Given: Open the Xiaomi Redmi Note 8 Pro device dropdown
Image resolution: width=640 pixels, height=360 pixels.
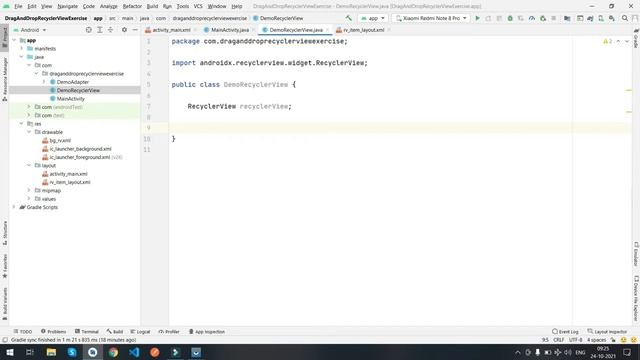Looking at the screenshot, I should (431, 18).
